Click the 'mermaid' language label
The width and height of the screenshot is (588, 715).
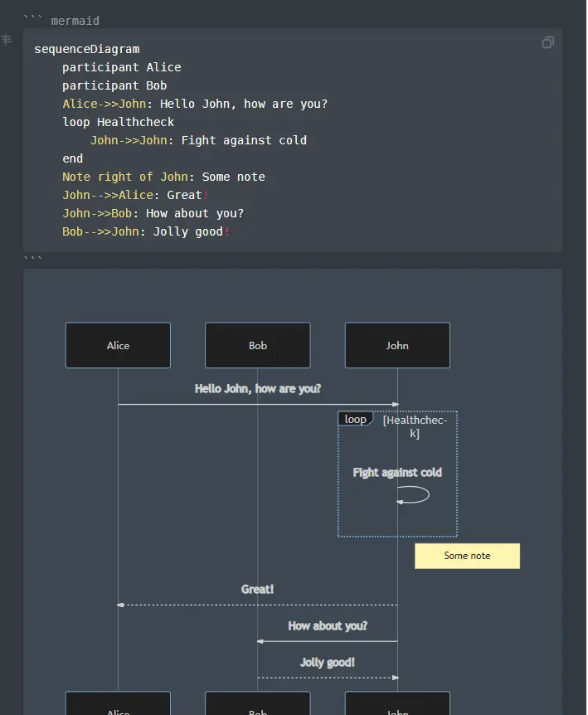75,21
